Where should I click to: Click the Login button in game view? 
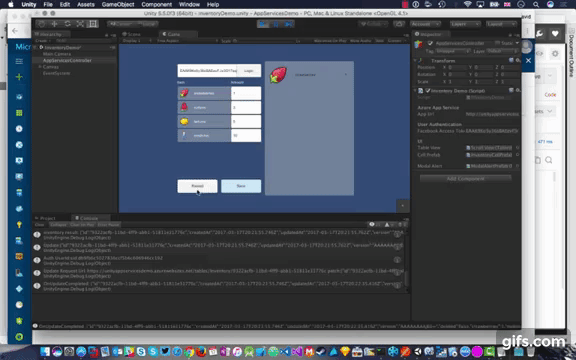[x=249, y=71]
